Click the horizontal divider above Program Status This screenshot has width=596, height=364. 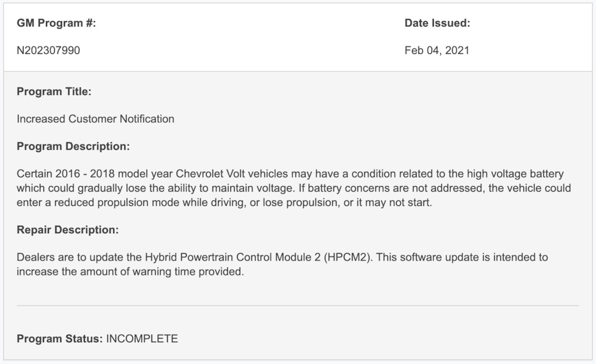(x=297, y=305)
